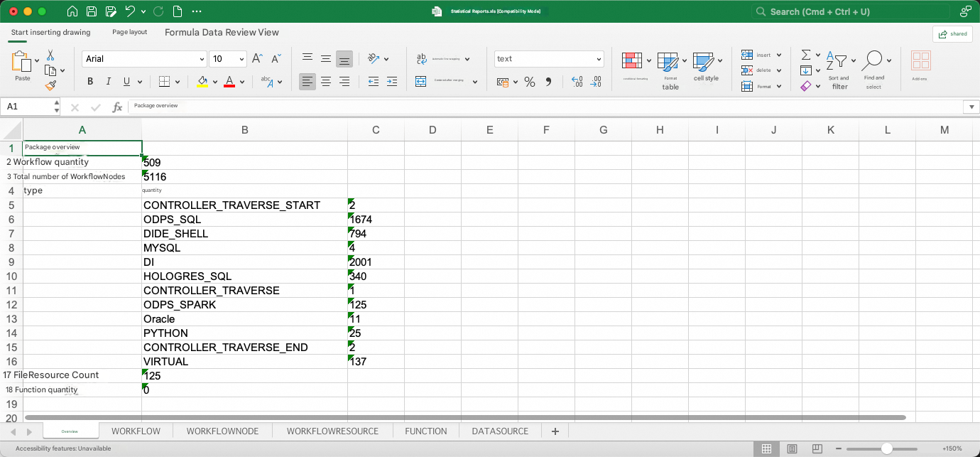Toggle Italic formatting
Screen dimensions: 980x457
click(x=109, y=82)
